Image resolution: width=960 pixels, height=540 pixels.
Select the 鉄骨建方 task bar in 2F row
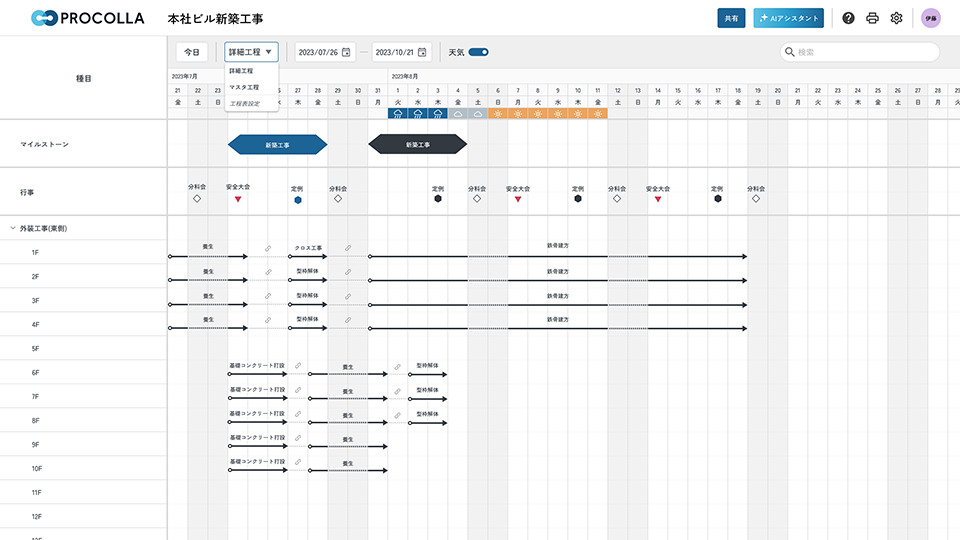(558, 280)
